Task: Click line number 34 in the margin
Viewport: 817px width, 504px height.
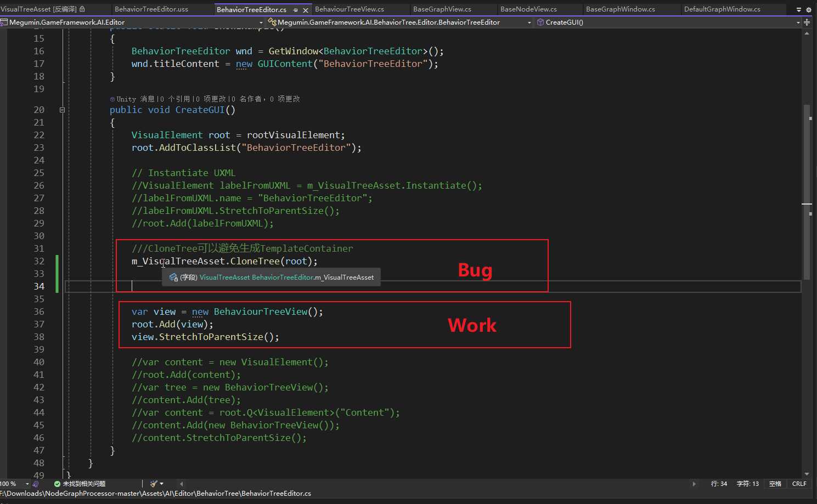Action: (x=39, y=286)
